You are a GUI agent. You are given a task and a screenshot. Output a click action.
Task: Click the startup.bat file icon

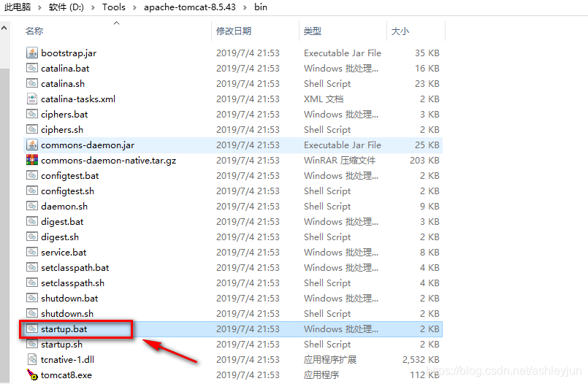(x=32, y=329)
